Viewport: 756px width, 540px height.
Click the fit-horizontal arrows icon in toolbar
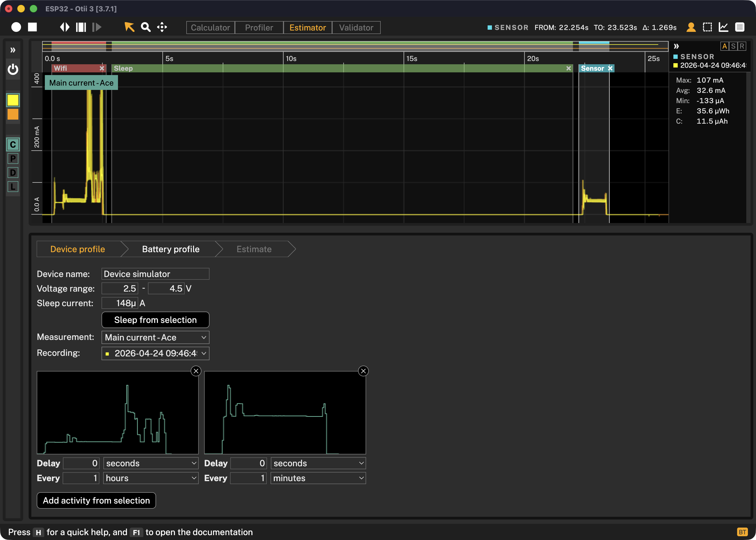tap(65, 27)
